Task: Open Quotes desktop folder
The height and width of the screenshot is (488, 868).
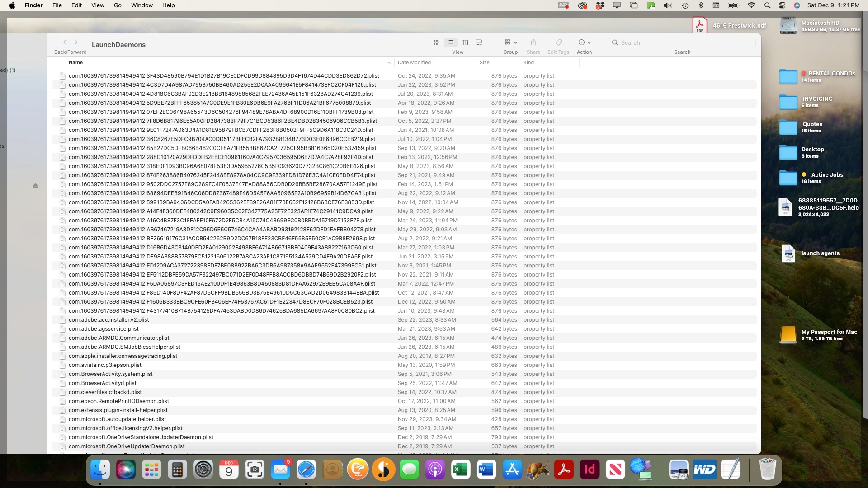Action: pyautogui.click(x=788, y=127)
